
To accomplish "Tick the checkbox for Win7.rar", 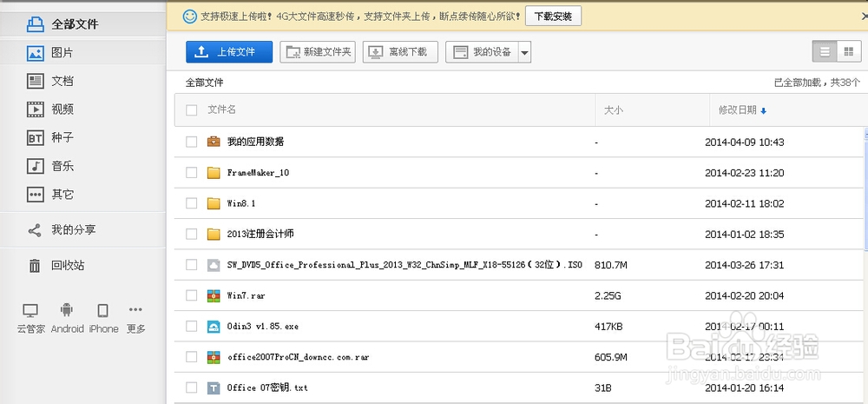I will [192, 296].
